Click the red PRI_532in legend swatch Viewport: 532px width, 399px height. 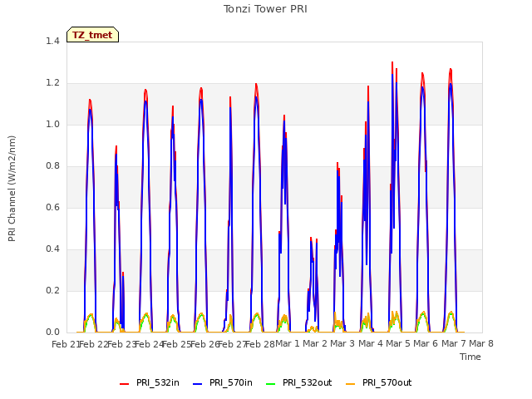coord(124,384)
